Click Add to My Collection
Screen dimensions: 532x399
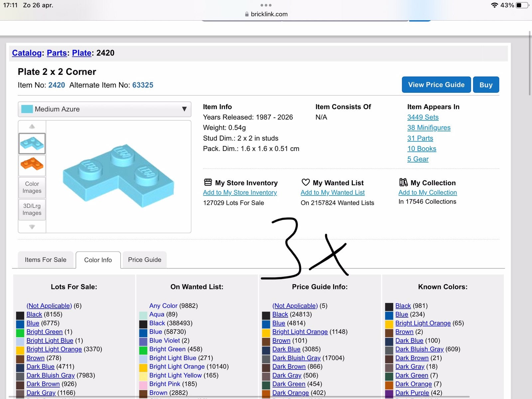pyautogui.click(x=428, y=193)
